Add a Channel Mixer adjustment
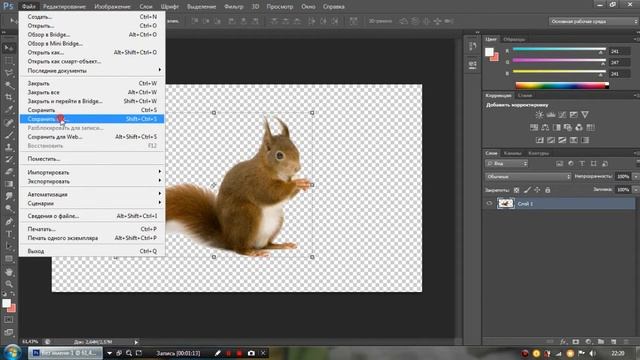 (579, 127)
